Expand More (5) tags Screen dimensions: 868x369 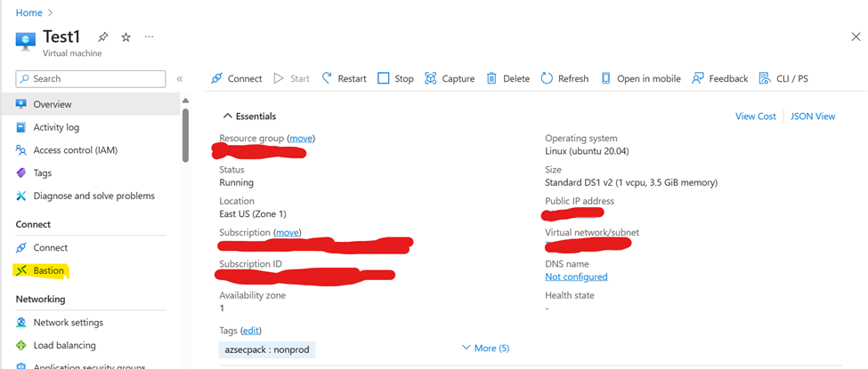click(x=485, y=348)
